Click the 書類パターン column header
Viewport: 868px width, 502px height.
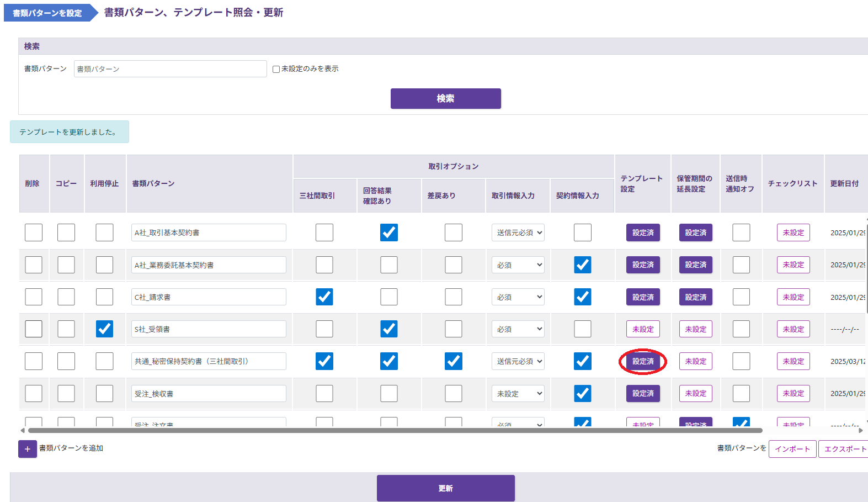(x=209, y=183)
